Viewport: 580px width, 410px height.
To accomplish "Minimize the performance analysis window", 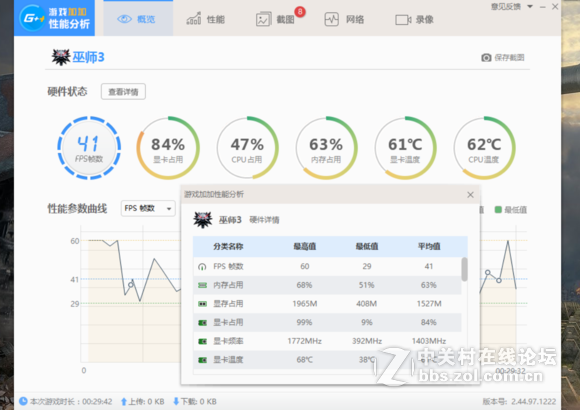I will [543, 7].
